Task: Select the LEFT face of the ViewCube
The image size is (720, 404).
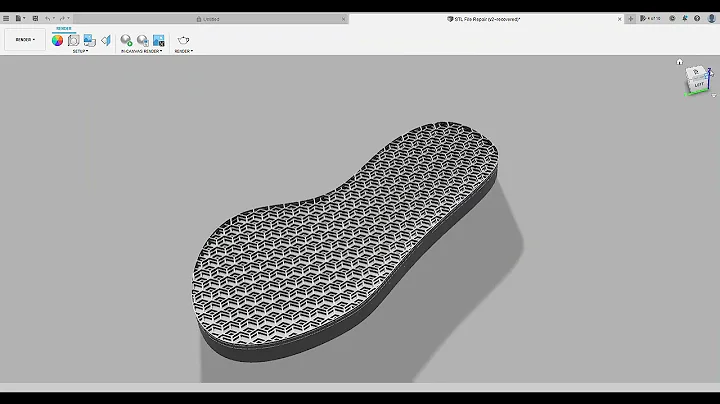Action: click(698, 85)
